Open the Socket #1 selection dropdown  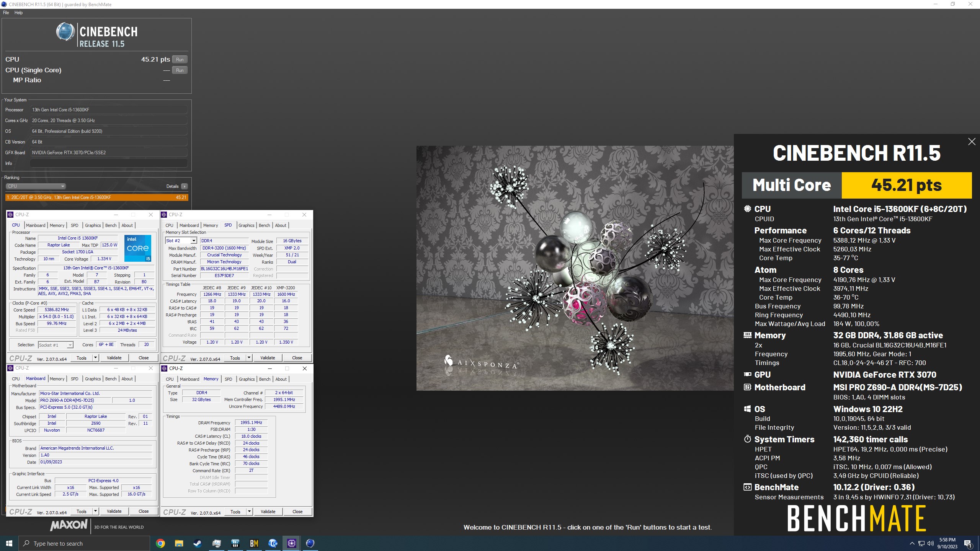tap(56, 345)
